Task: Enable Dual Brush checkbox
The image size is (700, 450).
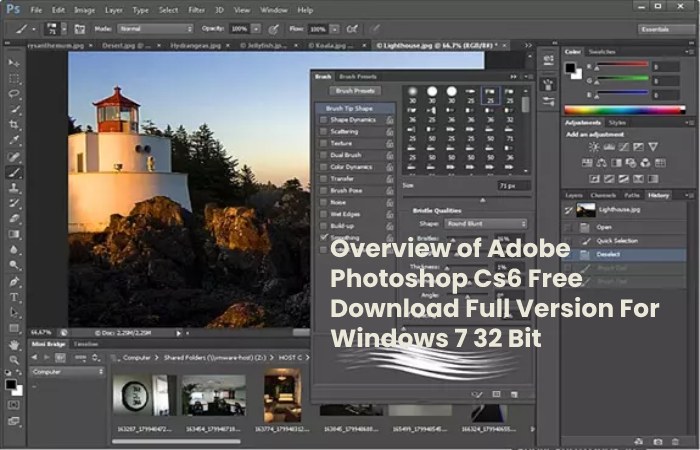Action: 324,155
